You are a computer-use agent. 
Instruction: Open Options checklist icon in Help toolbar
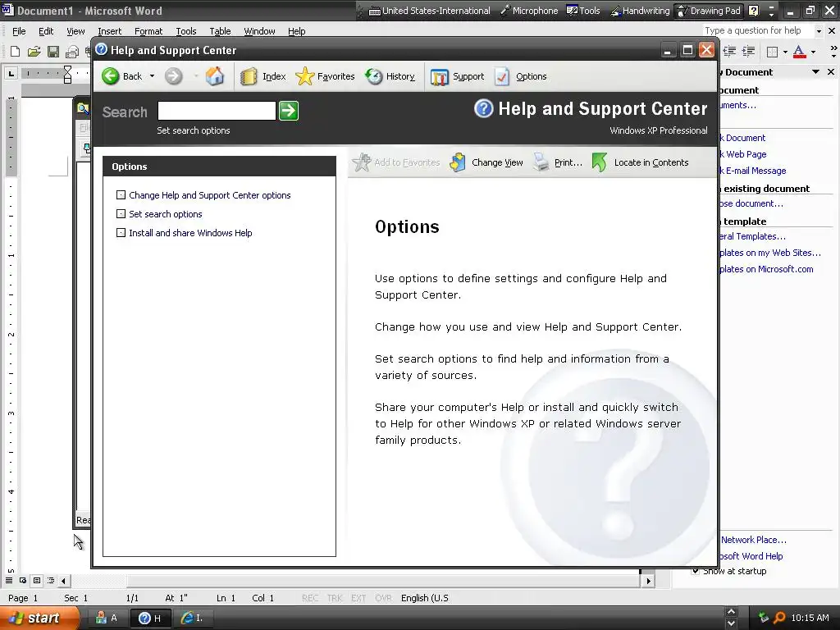coord(502,76)
